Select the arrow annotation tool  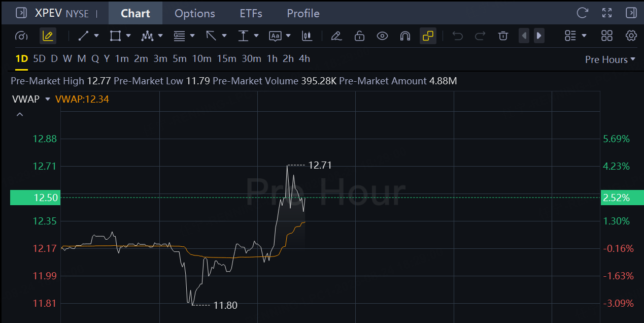pos(211,36)
